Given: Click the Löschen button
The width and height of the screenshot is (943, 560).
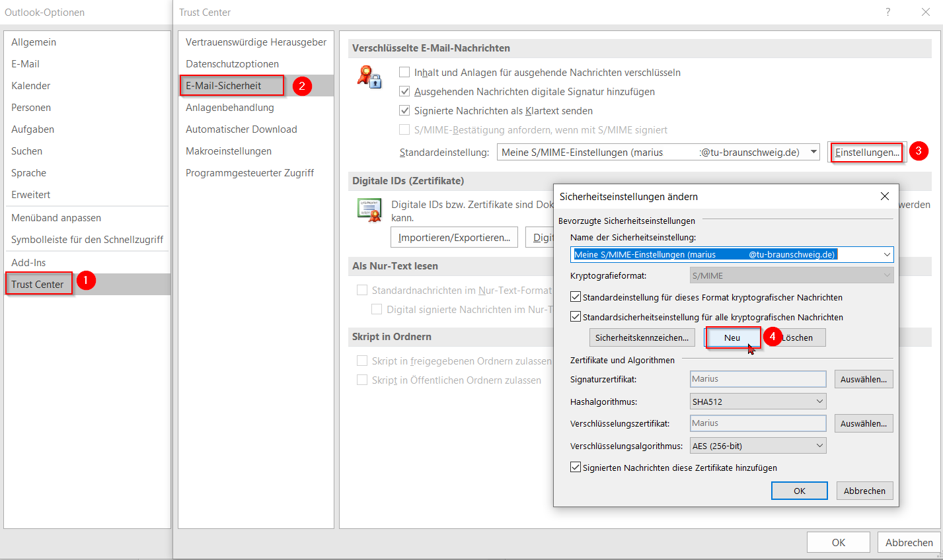Looking at the screenshot, I should click(x=798, y=337).
